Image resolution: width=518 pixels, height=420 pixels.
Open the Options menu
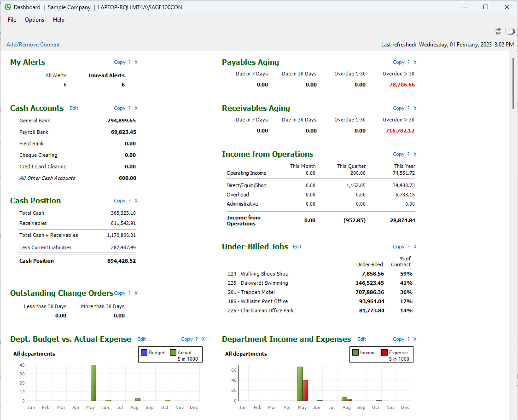35,20
